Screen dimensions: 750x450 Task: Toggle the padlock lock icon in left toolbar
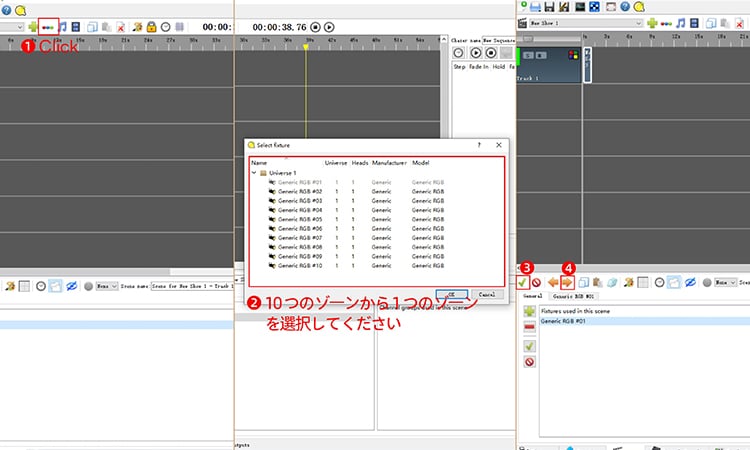(x=152, y=27)
